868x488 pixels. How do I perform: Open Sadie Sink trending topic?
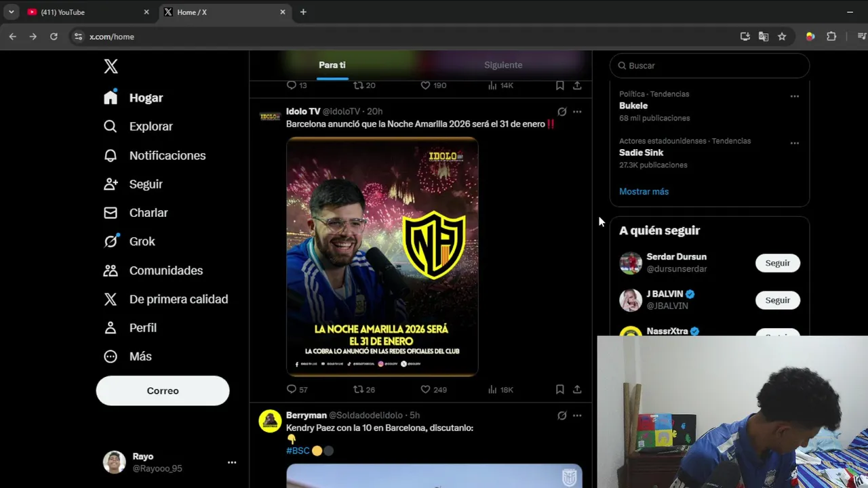(641, 152)
